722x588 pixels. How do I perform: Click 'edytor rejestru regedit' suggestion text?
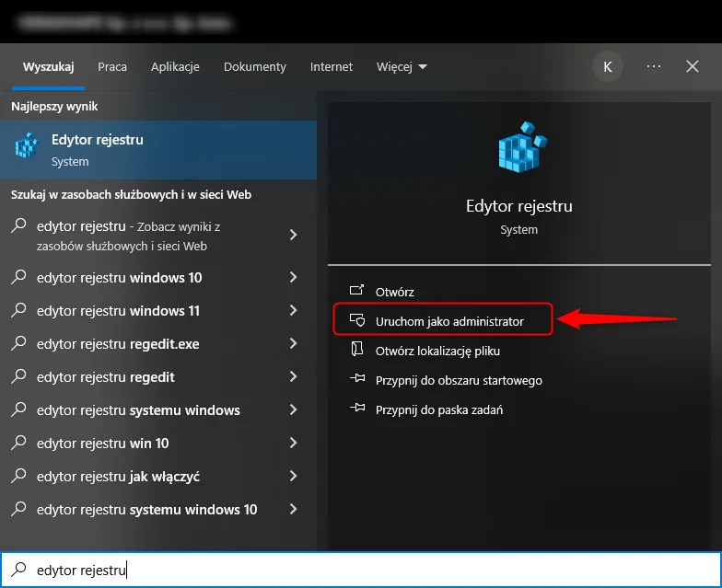click(105, 377)
